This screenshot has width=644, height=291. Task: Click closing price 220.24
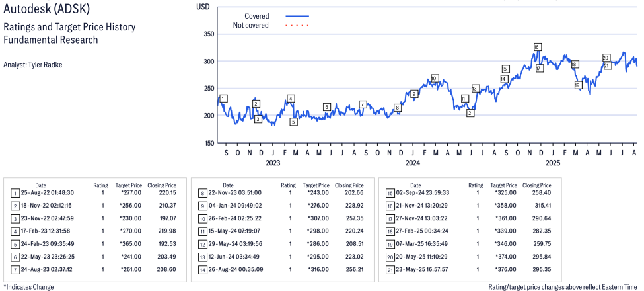click(x=355, y=231)
